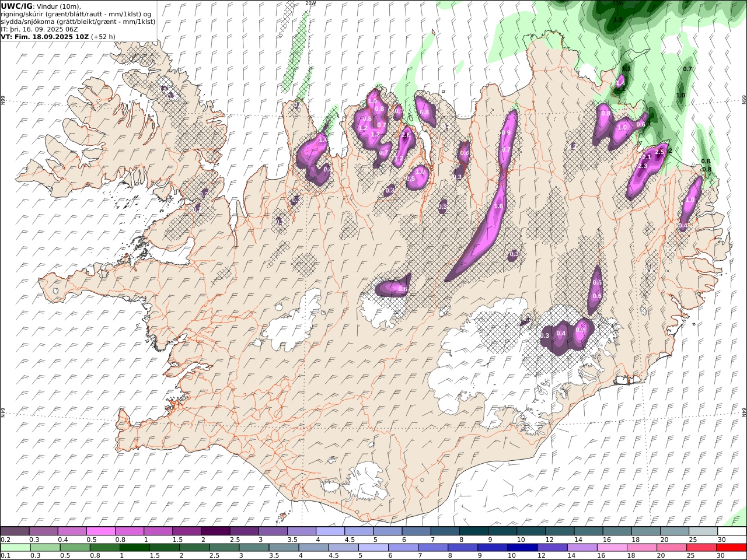Click the snow-scale swatch starting at 4.5
Viewport: 747px width, 560px height.
pos(358,531)
